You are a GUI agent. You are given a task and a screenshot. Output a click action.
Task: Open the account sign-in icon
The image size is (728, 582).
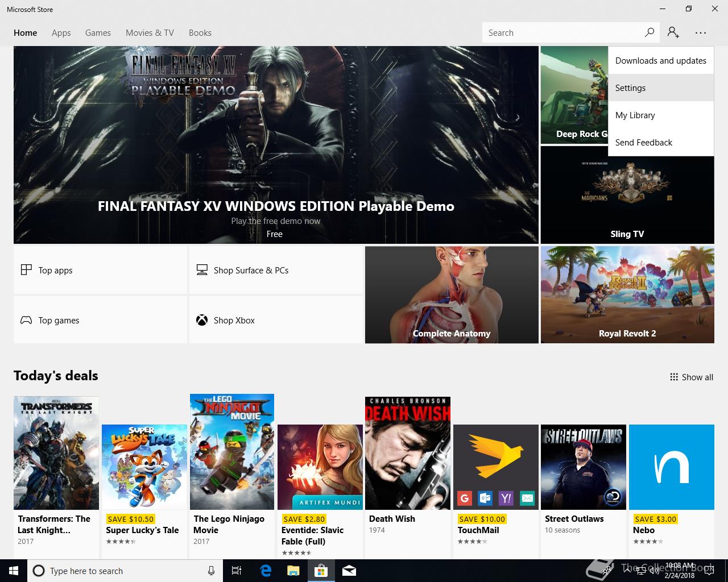673,32
